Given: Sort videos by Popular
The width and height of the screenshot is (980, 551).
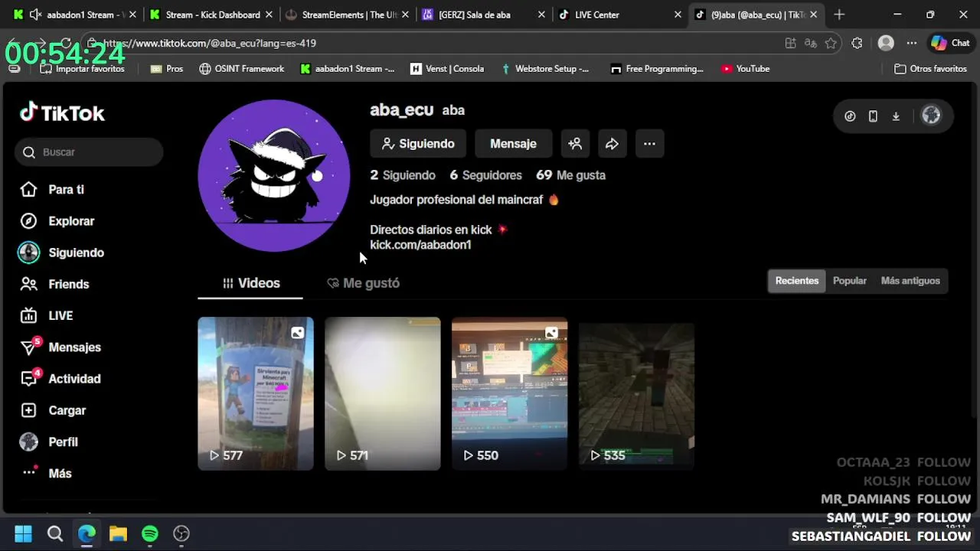Looking at the screenshot, I should click(x=850, y=281).
